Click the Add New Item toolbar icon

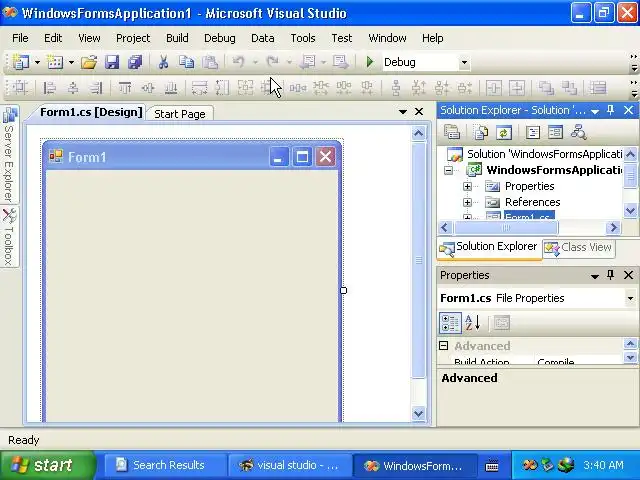pyautogui.click(x=55, y=62)
